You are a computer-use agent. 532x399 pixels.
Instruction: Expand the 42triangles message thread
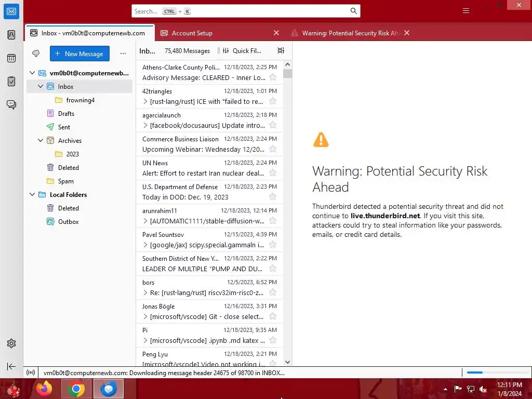click(x=145, y=101)
